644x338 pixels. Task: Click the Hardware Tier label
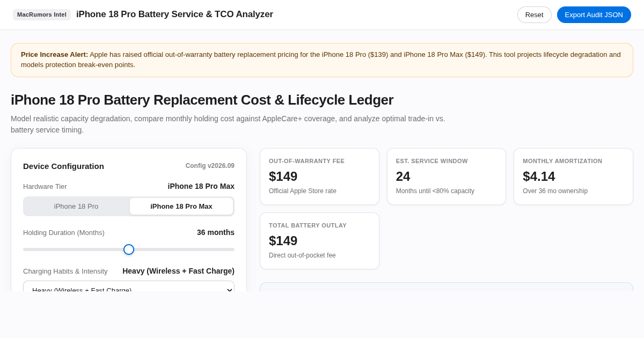click(x=45, y=186)
